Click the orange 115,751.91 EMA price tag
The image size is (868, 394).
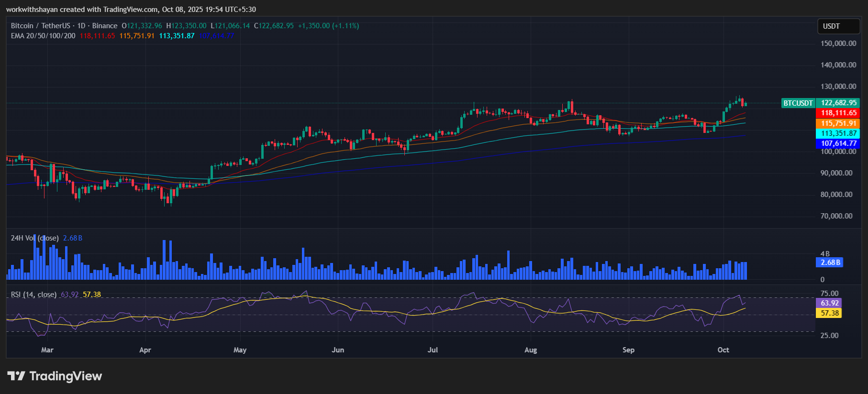838,123
